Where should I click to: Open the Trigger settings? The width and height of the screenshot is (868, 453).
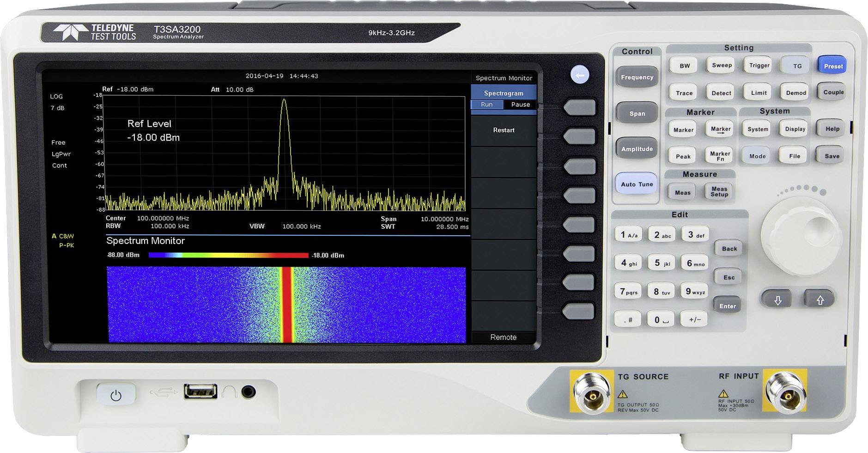coord(758,65)
